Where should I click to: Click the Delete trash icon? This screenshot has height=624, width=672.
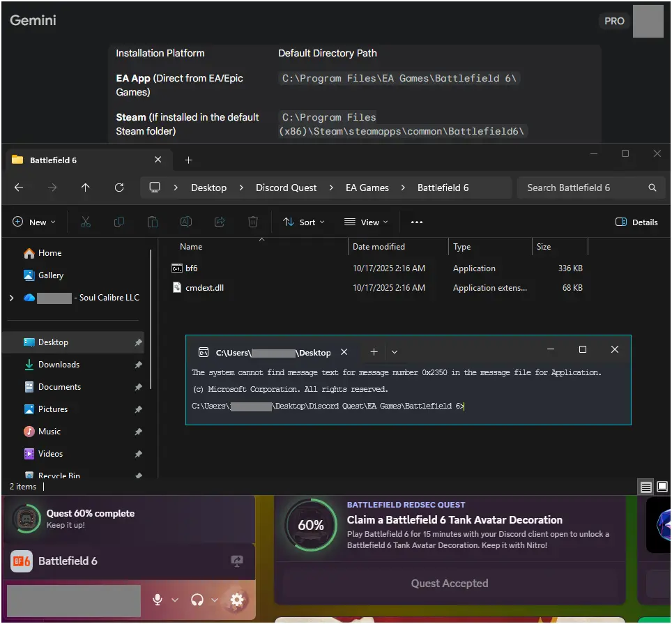[253, 222]
